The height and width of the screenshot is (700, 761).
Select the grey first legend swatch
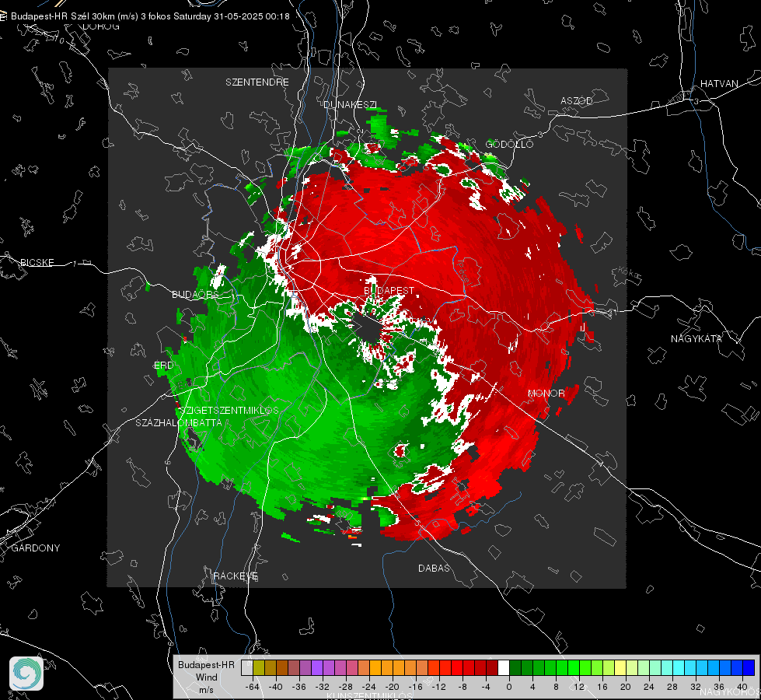[247, 667]
